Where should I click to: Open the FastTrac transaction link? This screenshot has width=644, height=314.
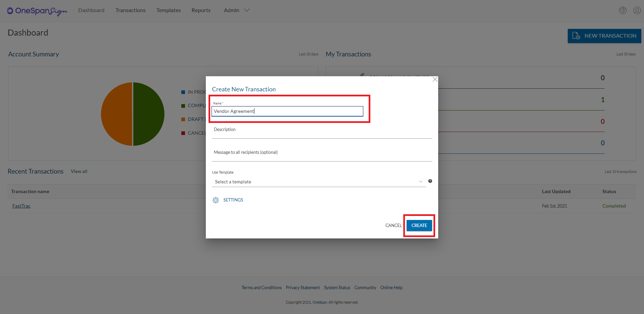click(21, 206)
